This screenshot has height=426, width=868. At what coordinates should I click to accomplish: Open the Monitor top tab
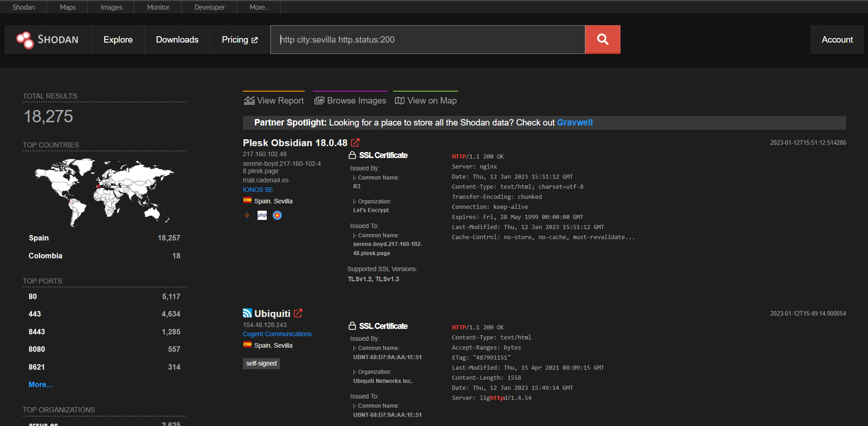coord(158,7)
